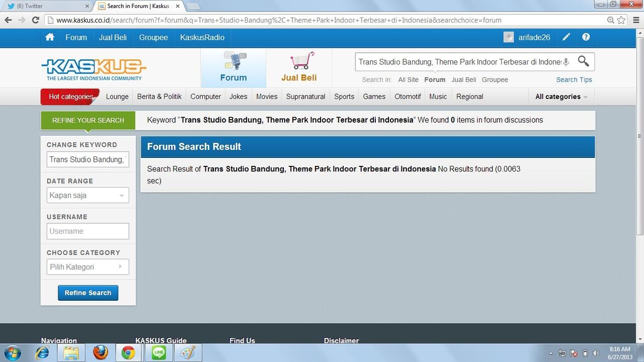Image resolution: width=644 pixels, height=362 pixels.
Task: Open File Explorer from taskbar
Action: point(71,353)
